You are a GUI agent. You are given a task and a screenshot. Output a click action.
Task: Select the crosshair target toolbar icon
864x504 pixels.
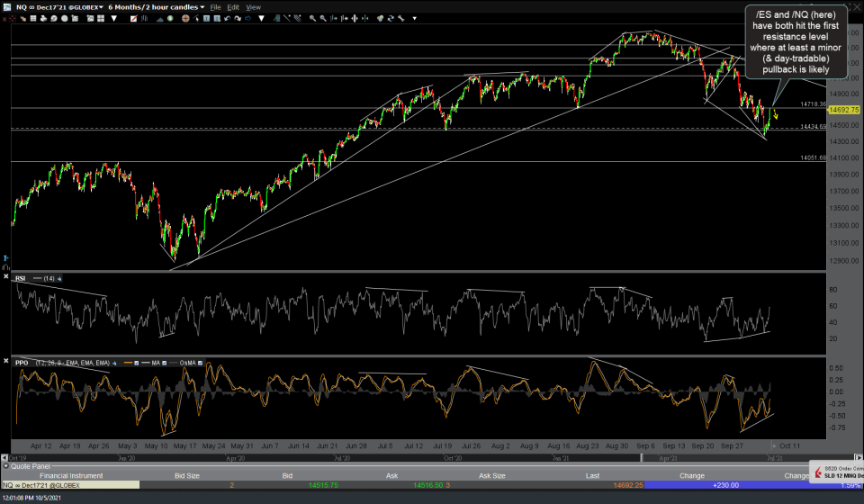(x=13, y=19)
